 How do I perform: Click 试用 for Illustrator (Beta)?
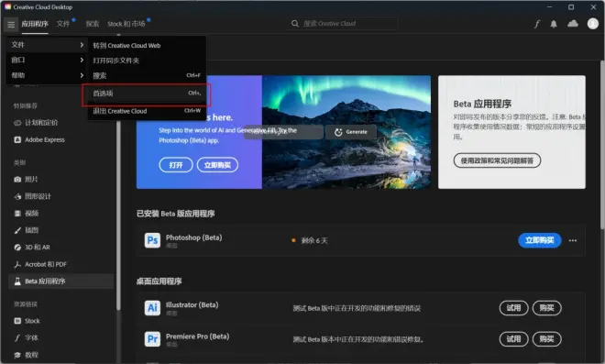(x=513, y=308)
